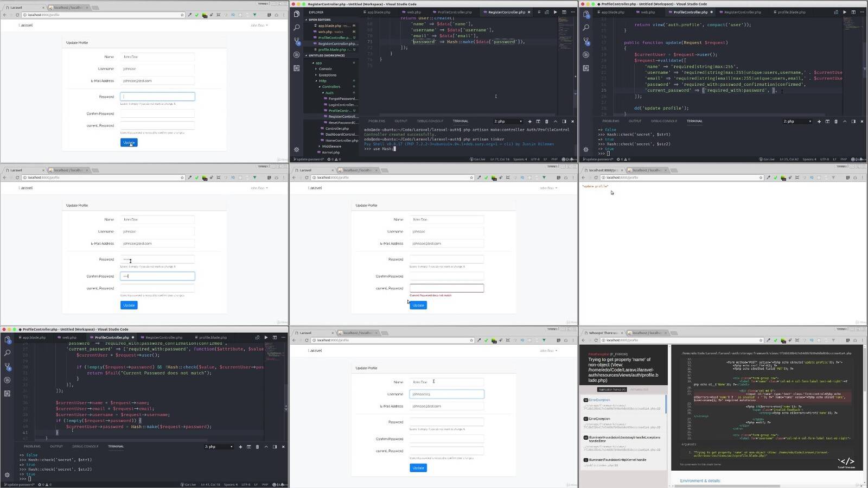Screen dimensions: 868x488
Task: Kill terminal via trash icon beside 'php artisan tinker'
Action: [546, 122]
